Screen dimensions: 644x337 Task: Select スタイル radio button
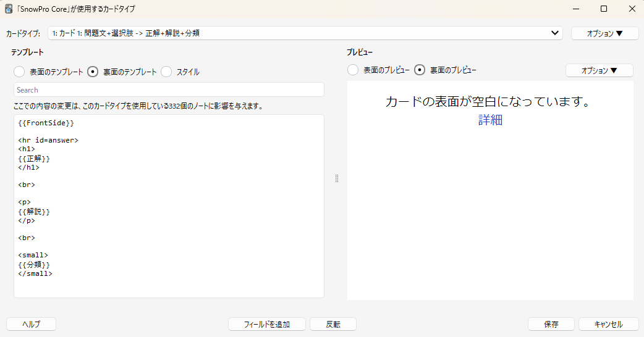coord(166,72)
